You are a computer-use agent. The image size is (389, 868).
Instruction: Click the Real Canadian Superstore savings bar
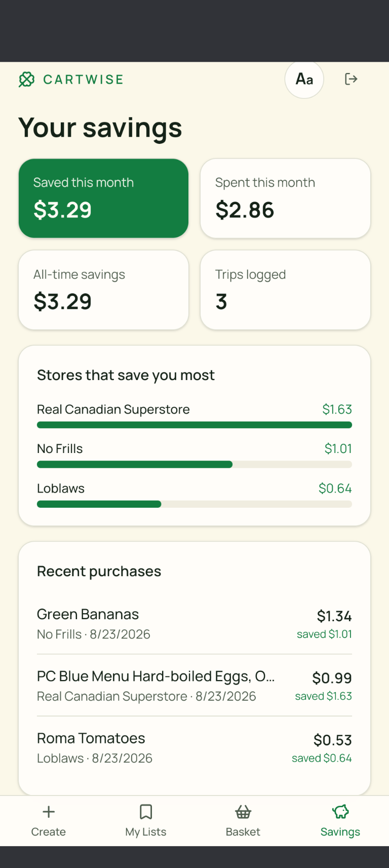194,425
